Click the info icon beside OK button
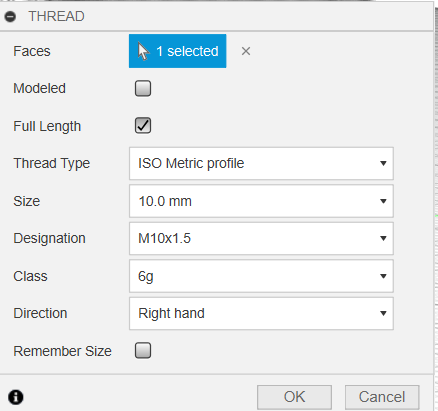This screenshot has width=438, height=411. pos(16,397)
